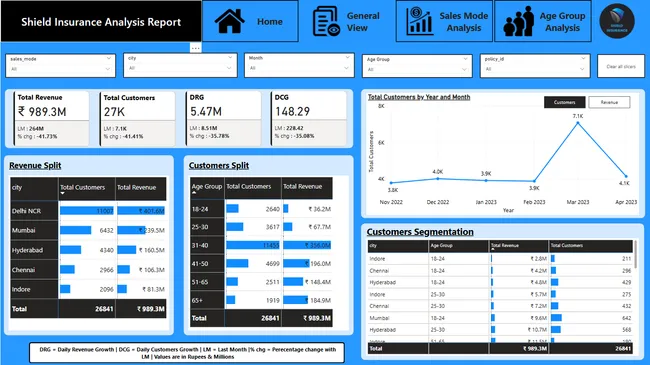Select the Total Revenue KPI card
Image resolution: width=650 pixels, height=365 pixels.
[x=51, y=118]
